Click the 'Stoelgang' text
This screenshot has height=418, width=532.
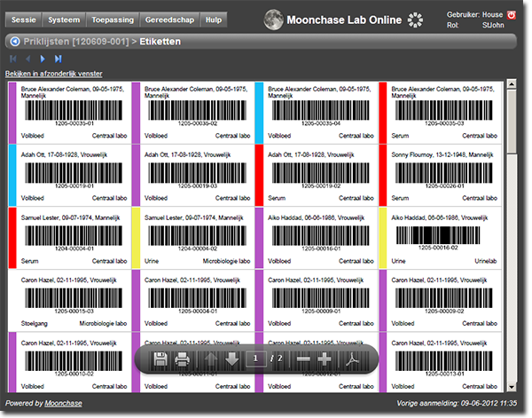tap(35, 324)
